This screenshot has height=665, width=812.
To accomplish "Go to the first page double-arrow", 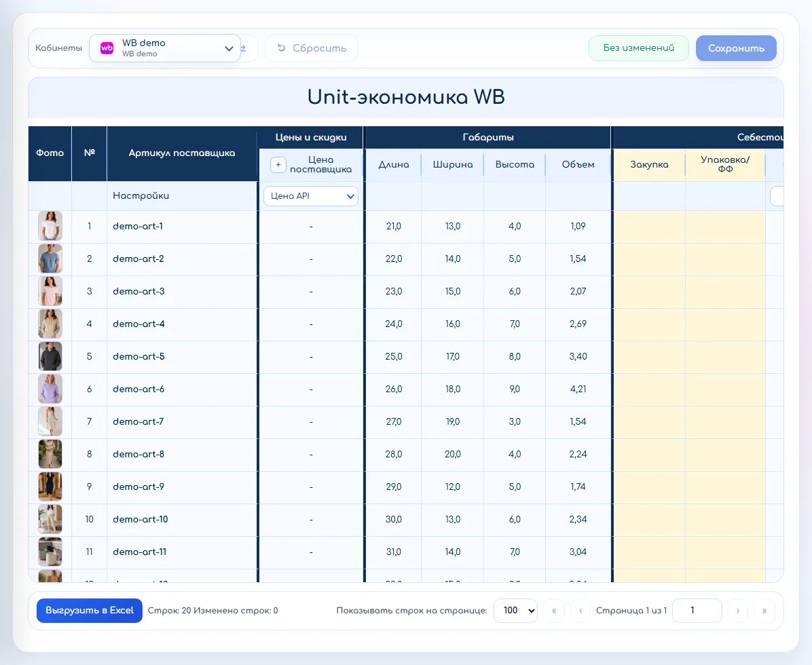I will pos(554,611).
